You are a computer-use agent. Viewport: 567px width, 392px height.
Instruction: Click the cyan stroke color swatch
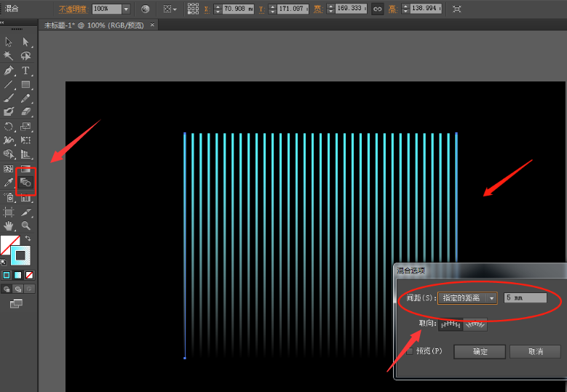click(21, 255)
